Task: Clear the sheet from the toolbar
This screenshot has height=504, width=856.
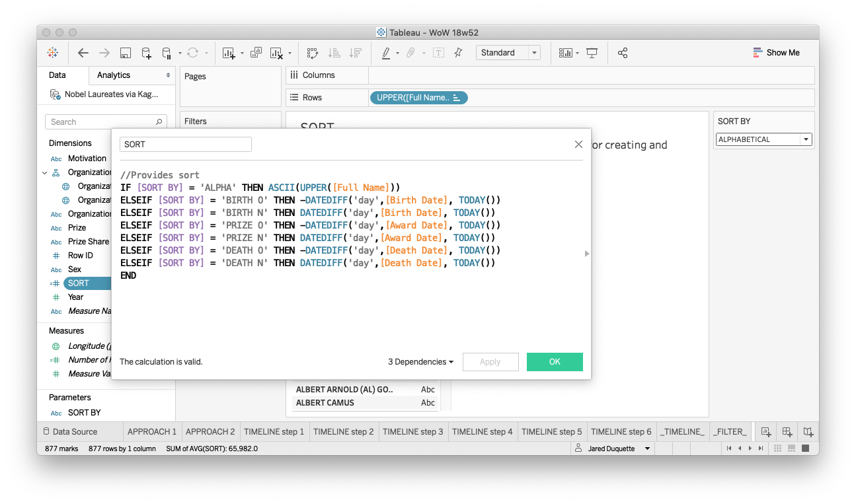Action: [276, 53]
